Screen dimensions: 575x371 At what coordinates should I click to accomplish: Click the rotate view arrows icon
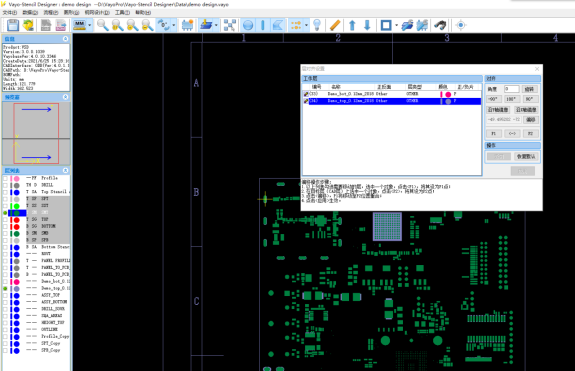(164, 25)
